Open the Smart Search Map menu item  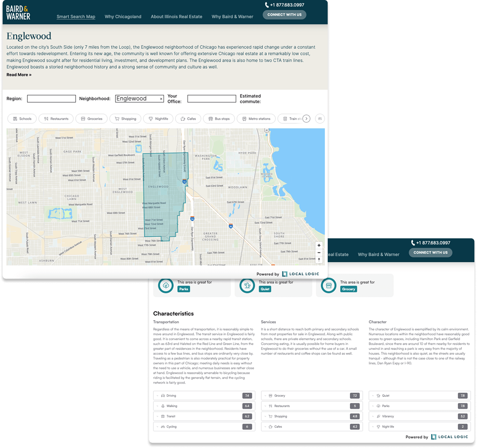point(76,17)
